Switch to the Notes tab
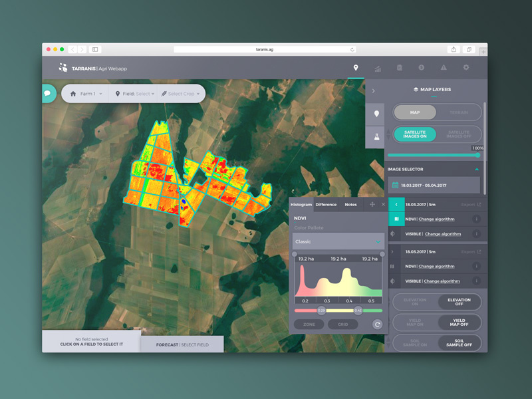 350,205
